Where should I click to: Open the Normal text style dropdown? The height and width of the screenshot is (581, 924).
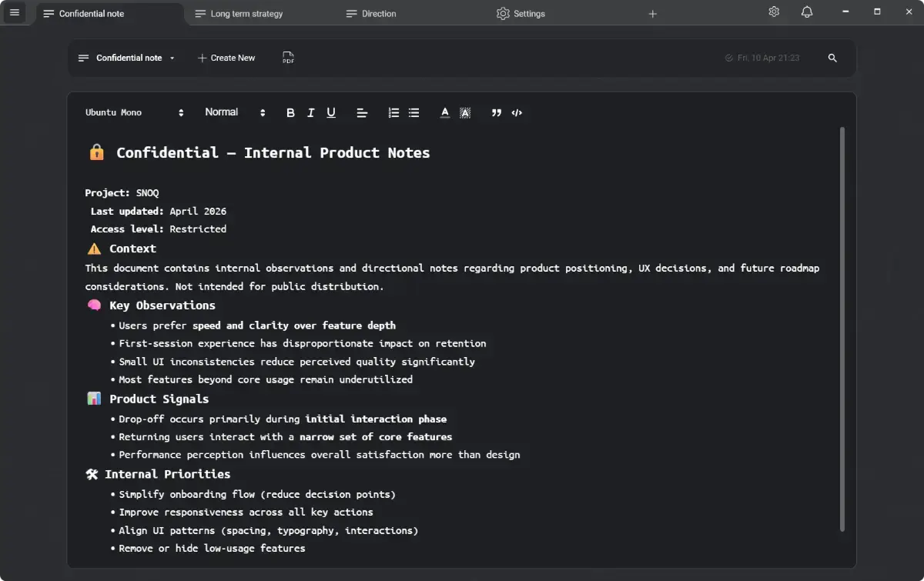[235, 112]
